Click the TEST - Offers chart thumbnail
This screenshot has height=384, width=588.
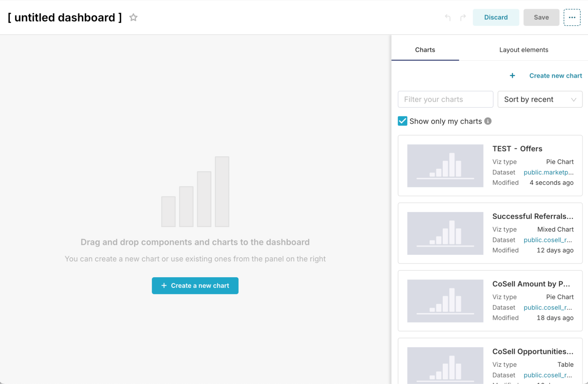pyautogui.click(x=445, y=166)
